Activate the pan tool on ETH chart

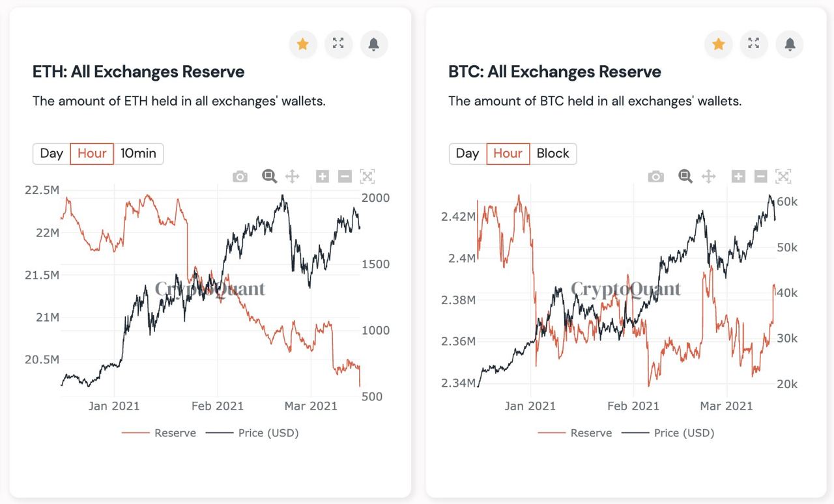292,176
